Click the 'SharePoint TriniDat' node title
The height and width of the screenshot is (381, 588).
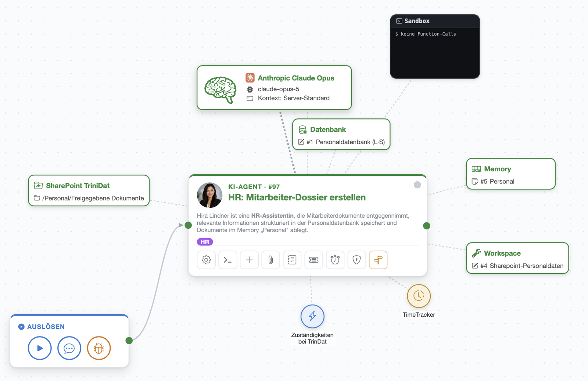(x=78, y=186)
